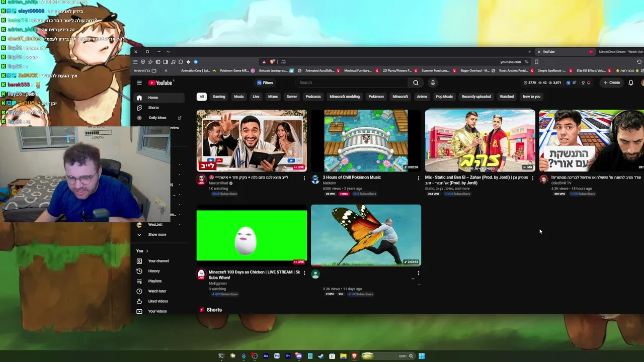The height and width of the screenshot is (362, 644).
Task: Expand the bookmarks overflow chevron
Action: tap(166, 71)
